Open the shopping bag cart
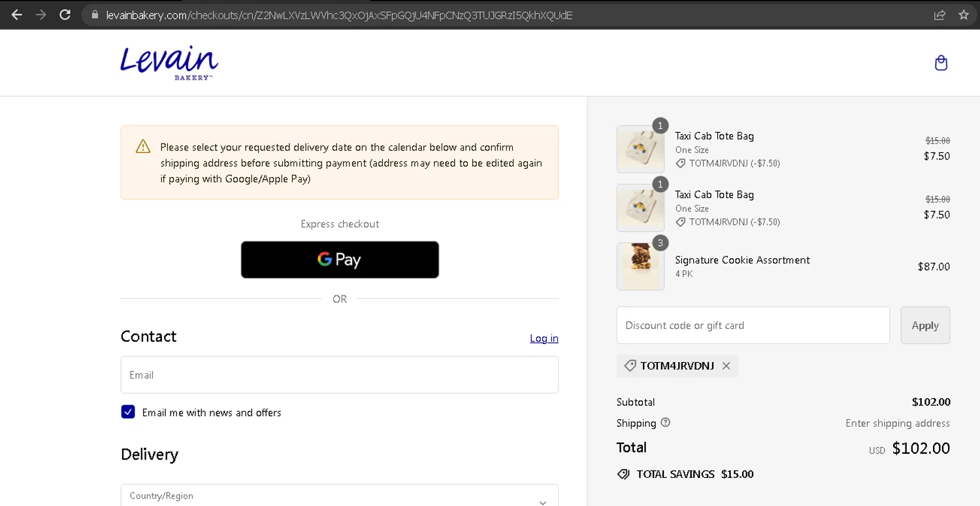980x506 pixels. click(x=941, y=63)
